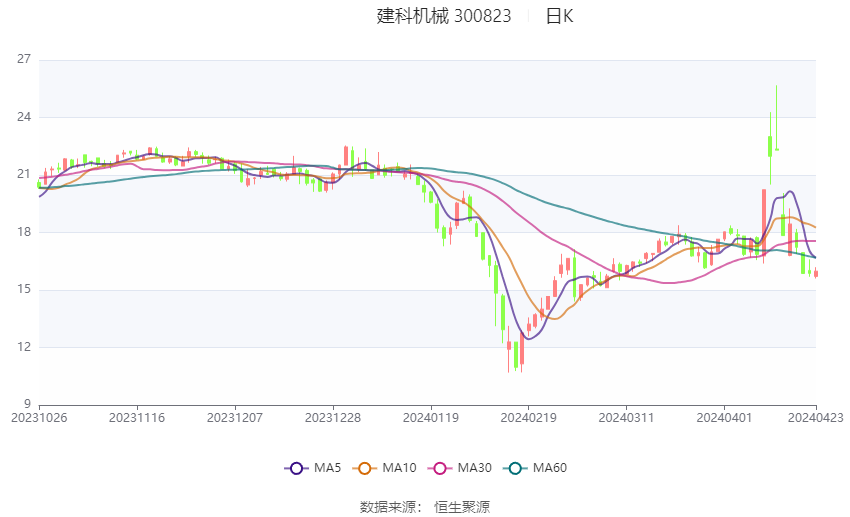
Task: Click the x-axis date 20231228
Action: (x=333, y=418)
